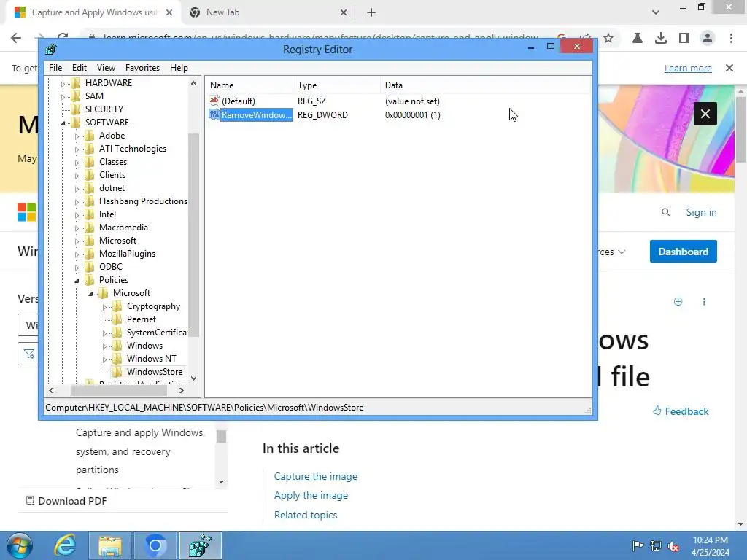Toggle the Chrome side panel icon
The width and height of the screenshot is (747, 560).
684,38
